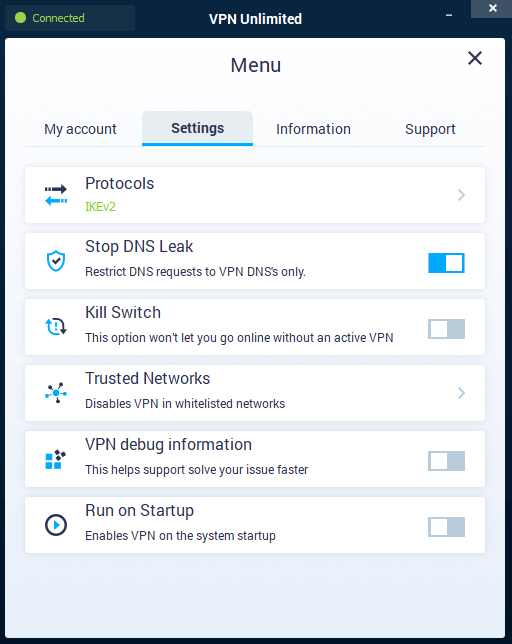Click the Kill Switch 'won't let you go online' description
512x644 pixels.
coord(239,338)
